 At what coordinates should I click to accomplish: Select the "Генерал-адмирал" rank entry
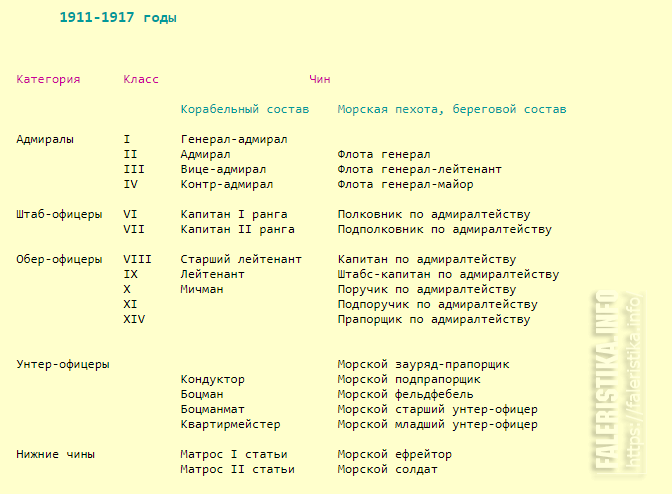[234, 139]
